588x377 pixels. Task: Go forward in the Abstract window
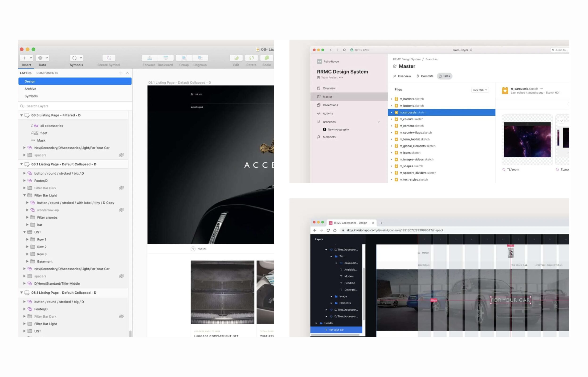[337, 50]
